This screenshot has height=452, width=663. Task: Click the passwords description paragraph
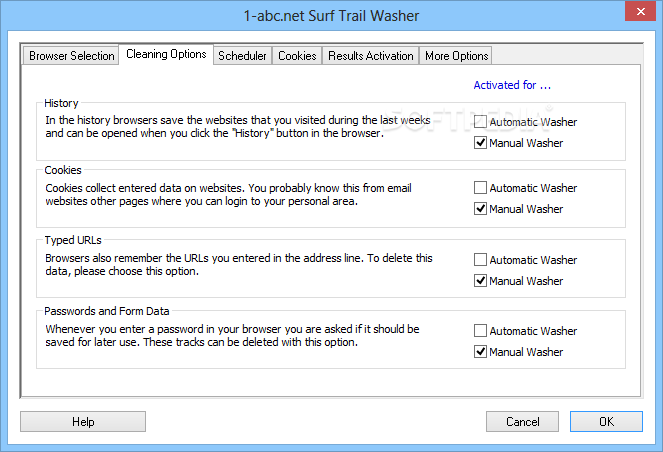[x=232, y=336]
